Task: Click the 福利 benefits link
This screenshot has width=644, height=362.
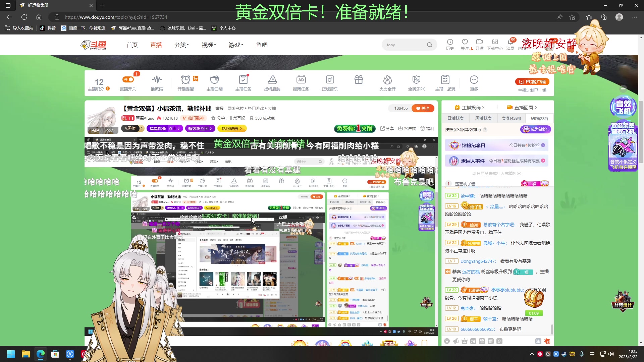Action: pyautogui.click(x=427, y=128)
